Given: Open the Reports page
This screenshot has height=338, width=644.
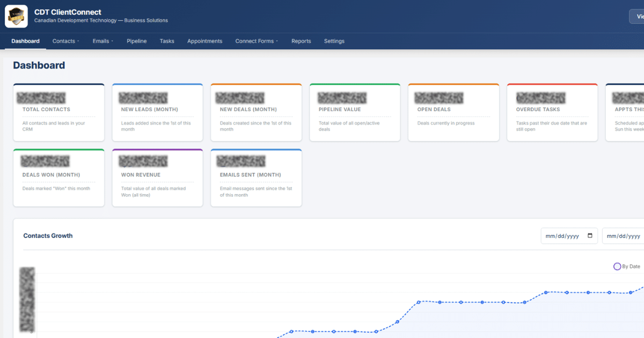Looking at the screenshot, I should click(301, 41).
